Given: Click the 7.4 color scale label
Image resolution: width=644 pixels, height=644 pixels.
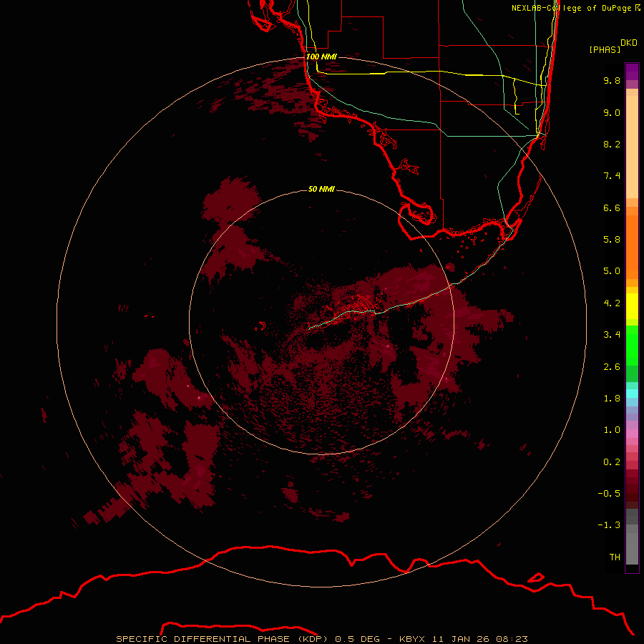Looking at the screenshot, I should click(x=612, y=176).
